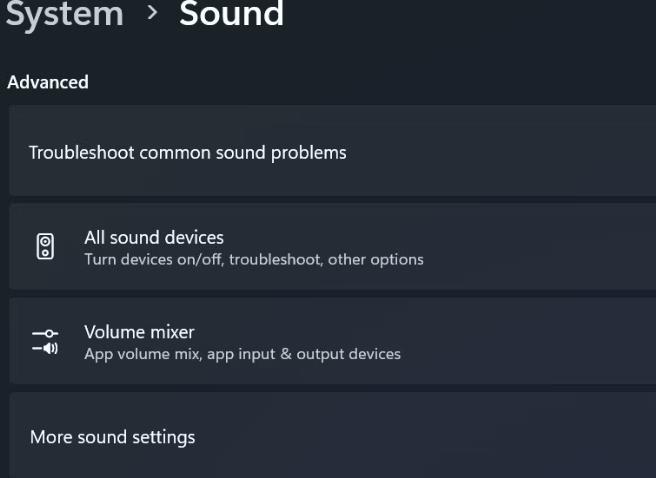Click the word 'problems' in the Troubleshoot row
Image resolution: width=656 pixels, height=478 pixels.
pos(309,153)
